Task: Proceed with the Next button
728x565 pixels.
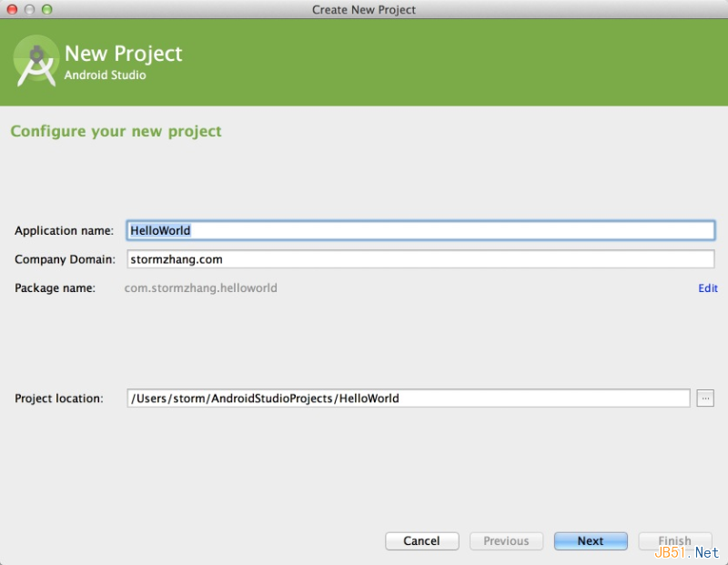Action: coord(591,540)
